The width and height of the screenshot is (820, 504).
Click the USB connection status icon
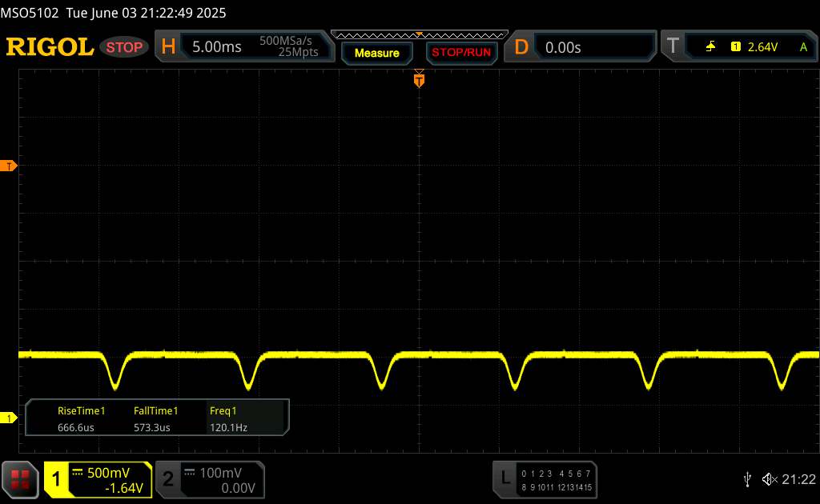pyautogui.click(x=747, y=479)
